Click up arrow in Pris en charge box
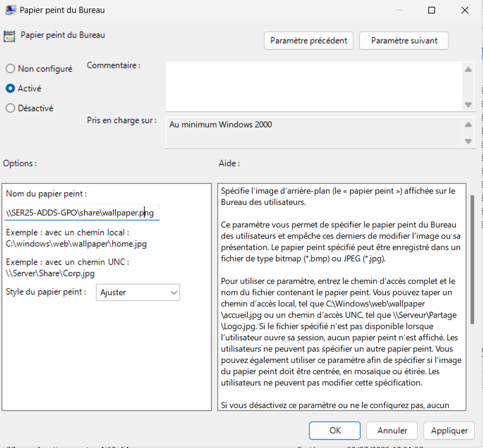The width and height of the screenshot is (483, 448). pos(468,125)
